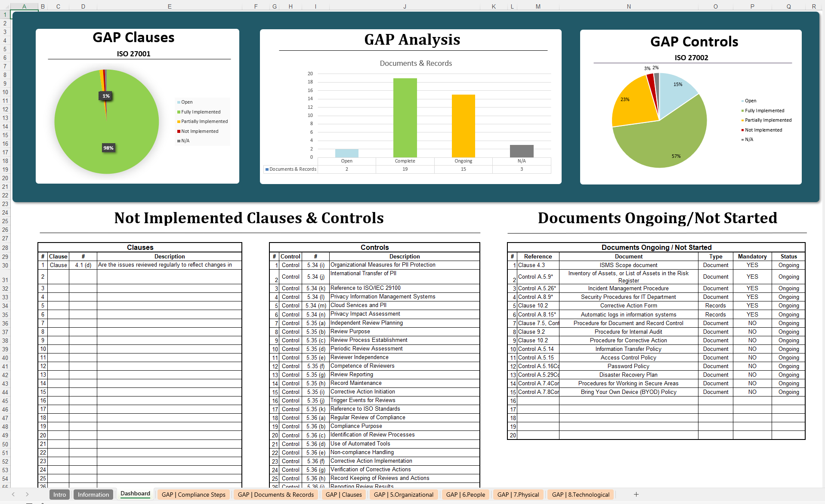The image size is (825, 504).
Task: Switch to the Intro sheet tab
Action: point(59,495)
